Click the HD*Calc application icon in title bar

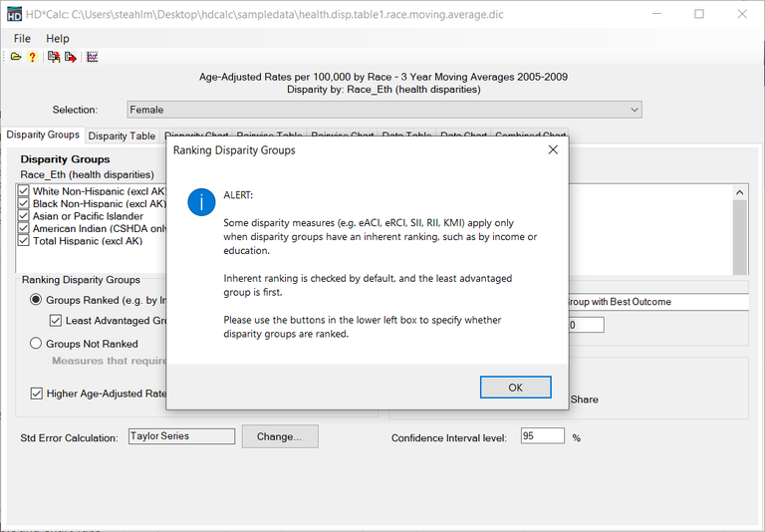point(14,14)
